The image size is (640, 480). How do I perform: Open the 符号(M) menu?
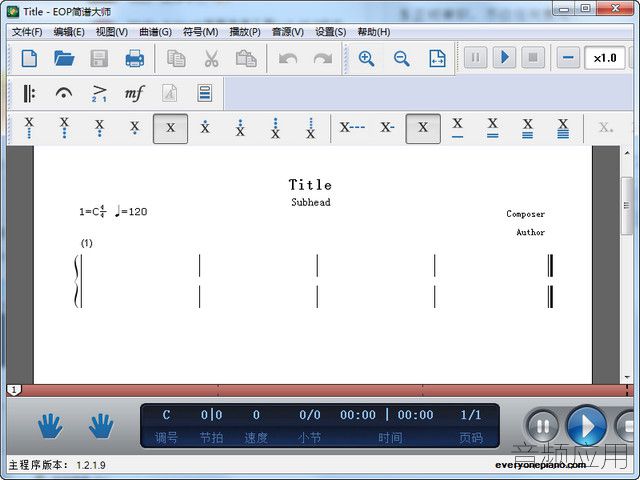click(x=200, y=32)
